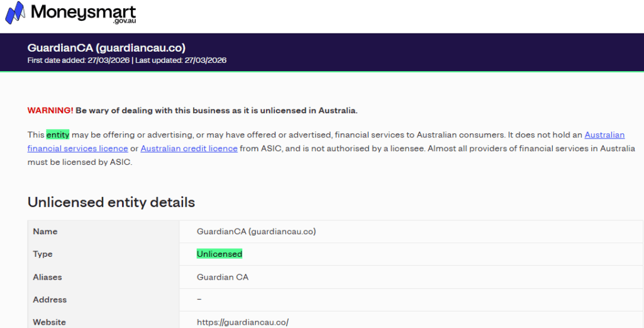The image size is (644, 328).
Task: Open the Australian financial services licence link
Action: click(326, 142)
